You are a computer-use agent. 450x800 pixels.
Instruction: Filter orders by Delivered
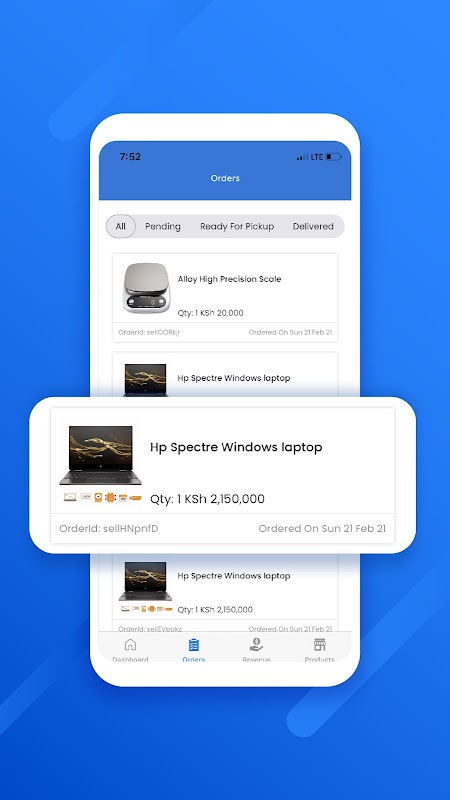point(313,226)
